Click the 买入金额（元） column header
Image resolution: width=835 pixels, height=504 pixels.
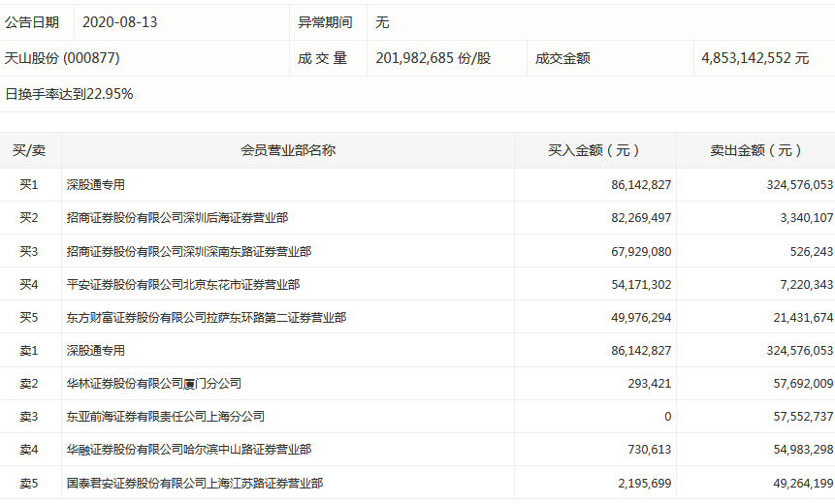pos(594,150)
